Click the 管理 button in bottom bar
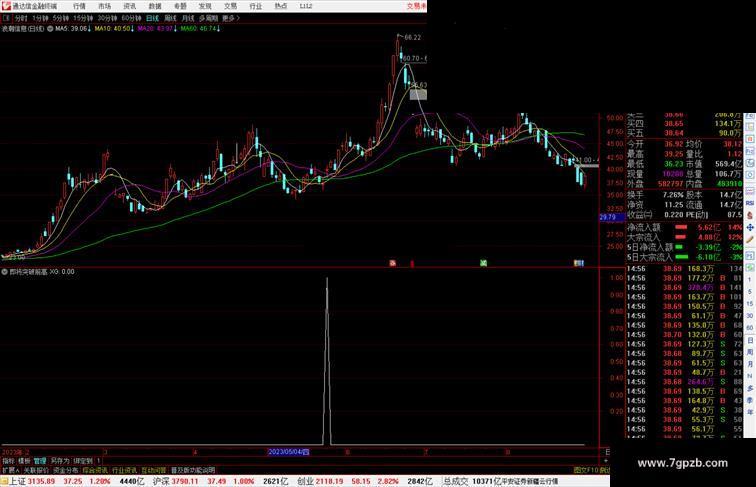Image resolution: width=756 pixels, height=487 pixels. click(40, 461)
